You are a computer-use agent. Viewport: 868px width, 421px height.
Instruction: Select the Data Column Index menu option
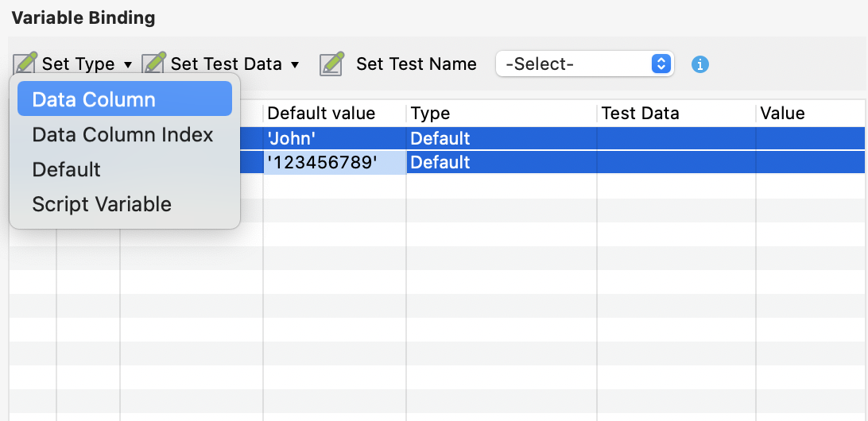[124, 134]
